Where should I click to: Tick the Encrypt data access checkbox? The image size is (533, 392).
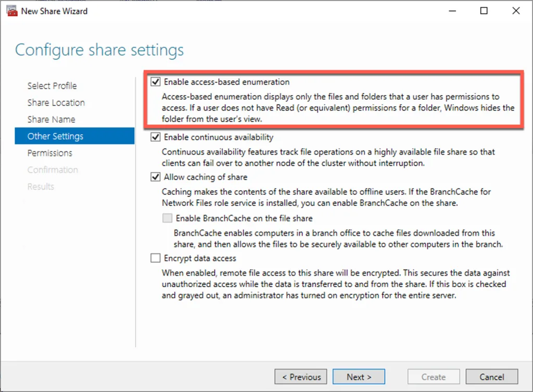click(156, 258)
